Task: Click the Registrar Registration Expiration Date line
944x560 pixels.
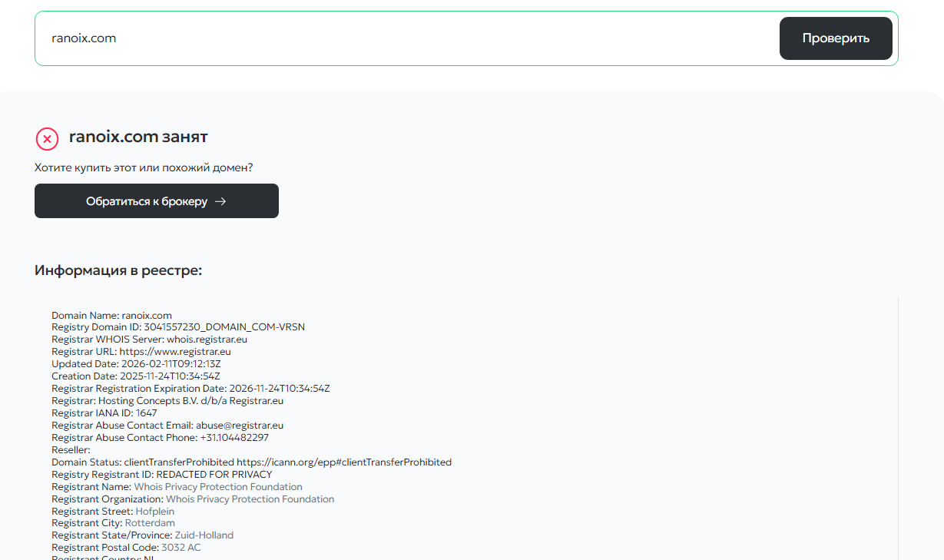Action: tap(190, 389)
